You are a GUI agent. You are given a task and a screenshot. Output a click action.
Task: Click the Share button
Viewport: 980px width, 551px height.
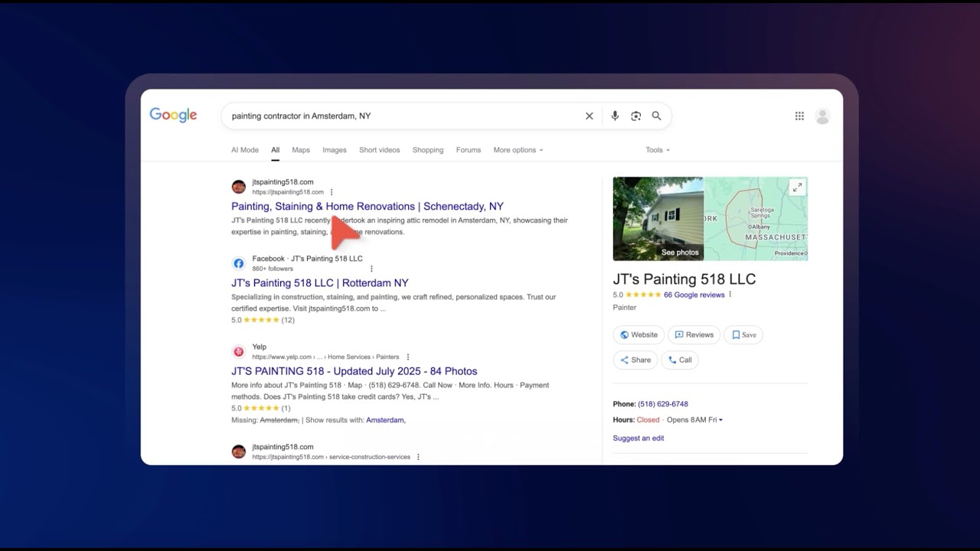click(635, 360)
